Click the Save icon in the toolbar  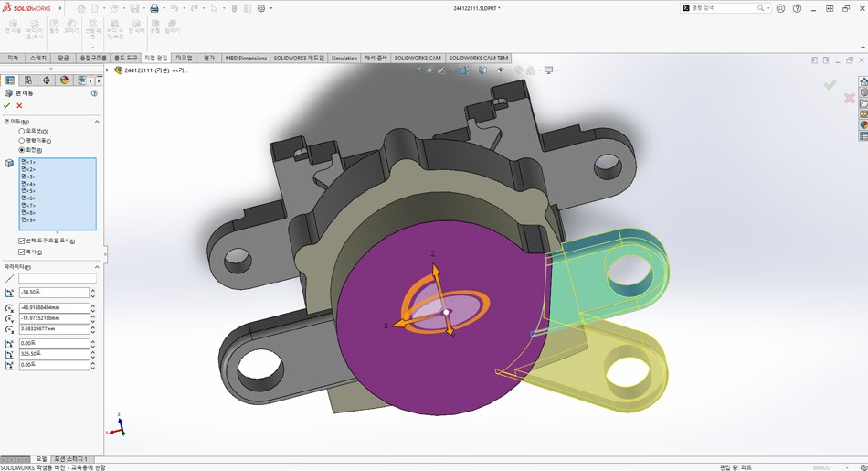[x=134, y=8]
